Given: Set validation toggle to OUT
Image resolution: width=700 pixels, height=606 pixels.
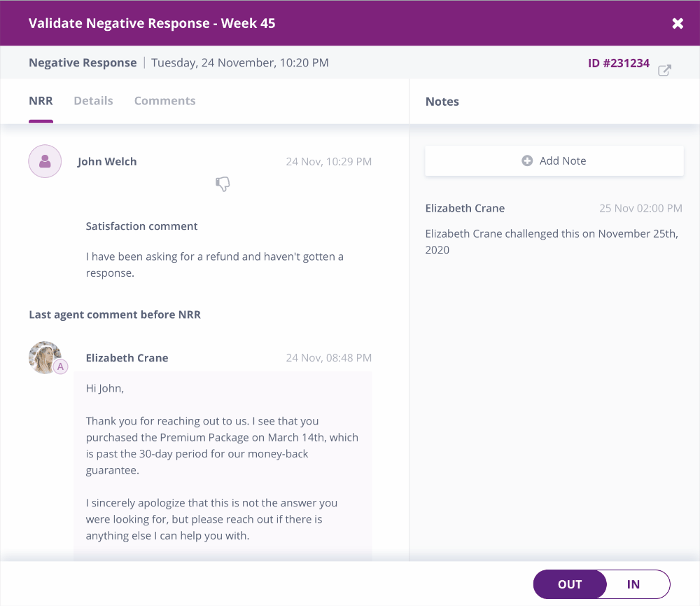Looking at the screenshot, I should pos(570,584).
